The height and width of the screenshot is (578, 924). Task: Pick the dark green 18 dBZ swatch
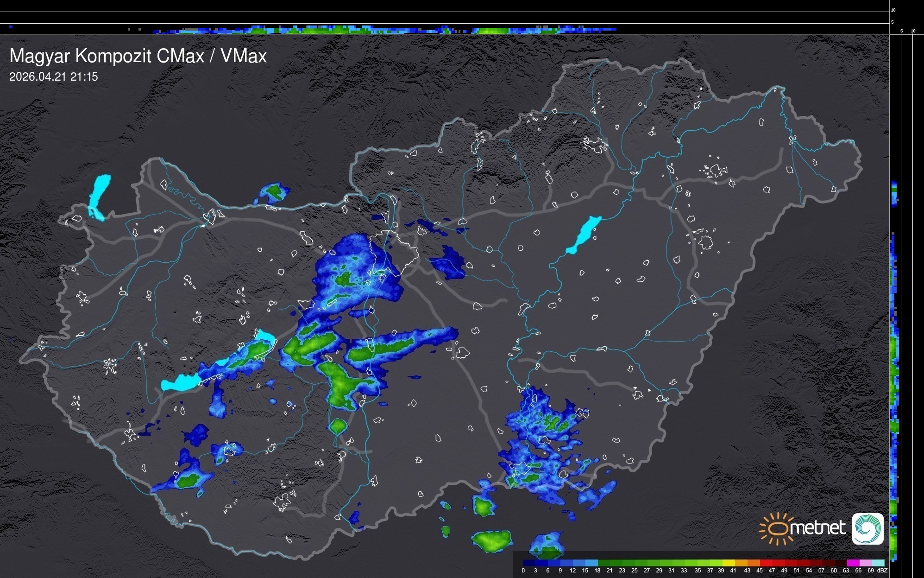604,563
